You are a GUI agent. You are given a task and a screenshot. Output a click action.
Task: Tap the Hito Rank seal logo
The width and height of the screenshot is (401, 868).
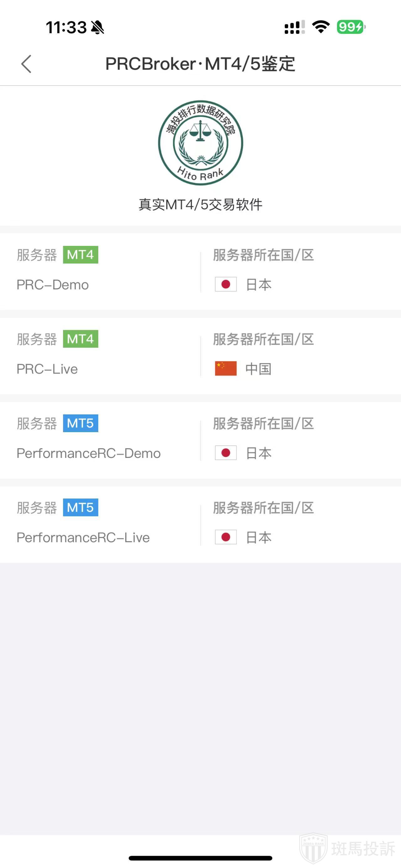click(200, 143)
